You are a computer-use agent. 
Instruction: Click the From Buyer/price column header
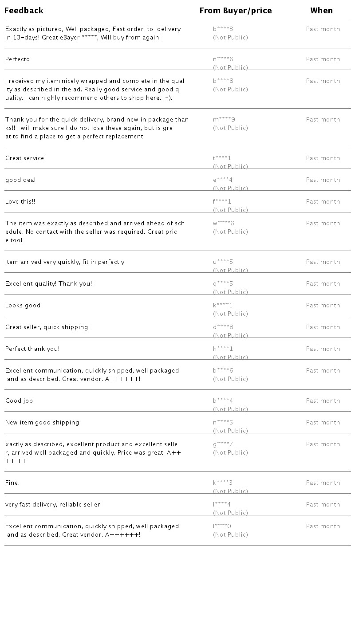[x=235, y=10]
